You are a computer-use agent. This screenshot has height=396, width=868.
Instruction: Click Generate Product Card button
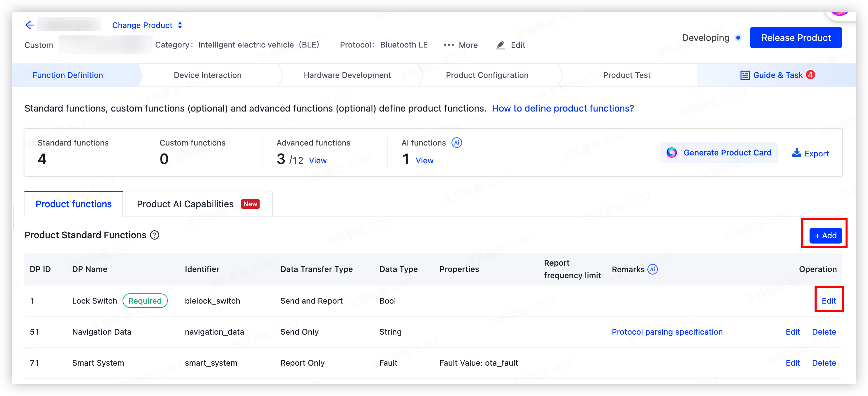pos(719,152)
